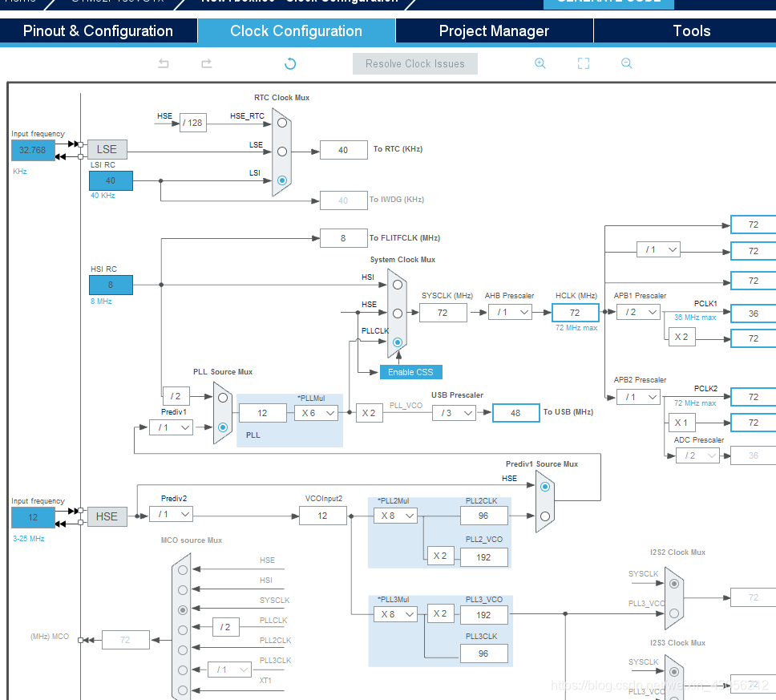Select SYSCLK in MCO source Mux
Viewport: 776px width, 700px height.
tap(183, 610)
